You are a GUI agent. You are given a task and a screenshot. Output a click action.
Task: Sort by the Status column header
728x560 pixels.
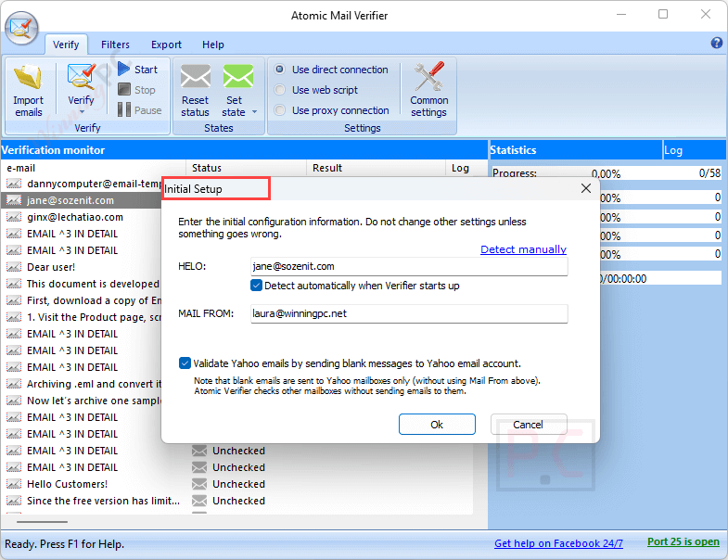coord(247,168)
